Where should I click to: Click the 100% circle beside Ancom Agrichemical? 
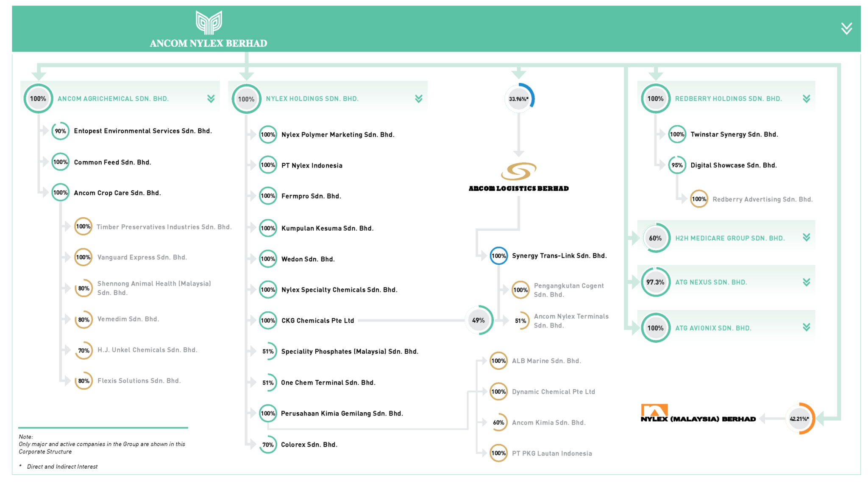pos(38,99)
